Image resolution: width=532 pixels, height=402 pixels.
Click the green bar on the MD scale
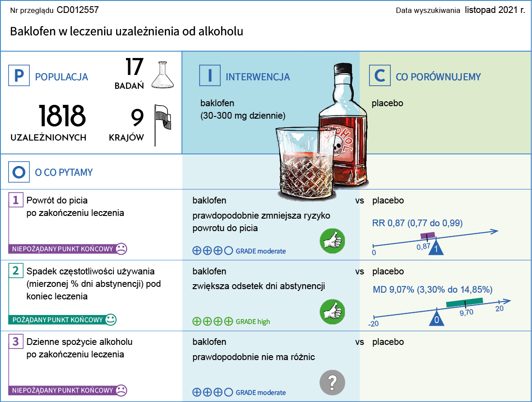click(x=465, y=303)
